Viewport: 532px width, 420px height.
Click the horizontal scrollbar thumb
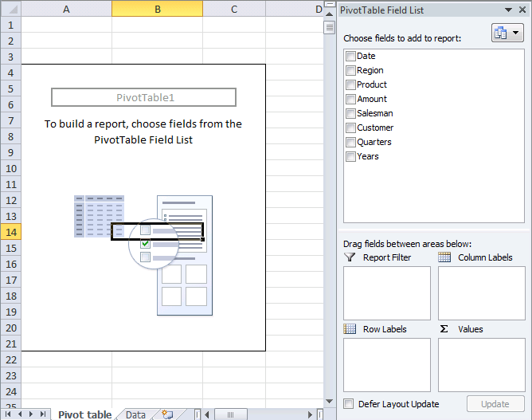(230, 414)
